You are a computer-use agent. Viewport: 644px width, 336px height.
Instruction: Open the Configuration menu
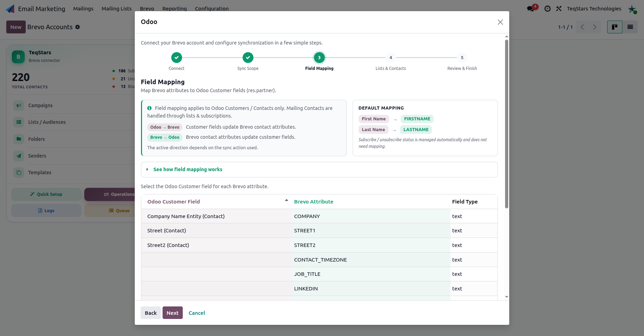click(x=212, y=9)
